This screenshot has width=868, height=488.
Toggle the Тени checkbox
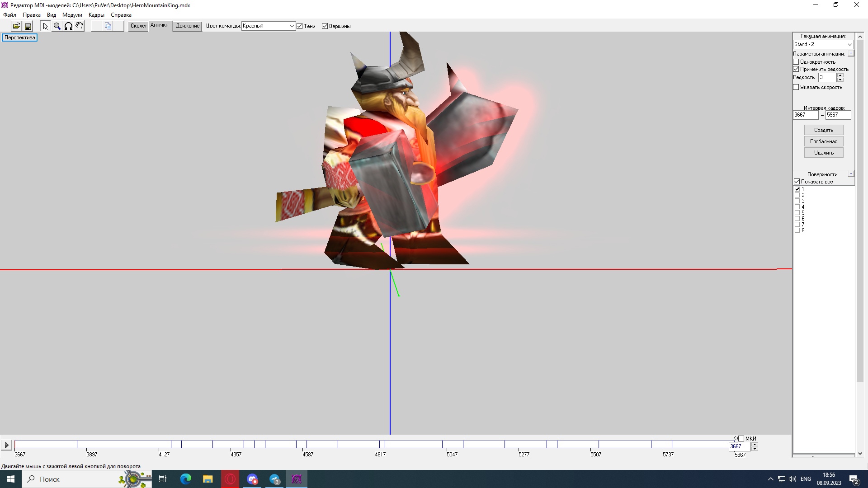coord(300,26)
